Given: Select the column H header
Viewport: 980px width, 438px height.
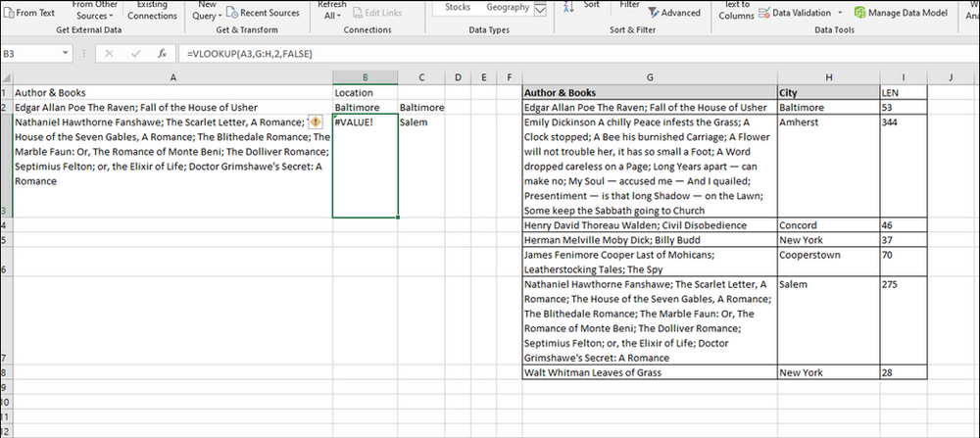Looking at the screenshot, I should pos(829,77).
